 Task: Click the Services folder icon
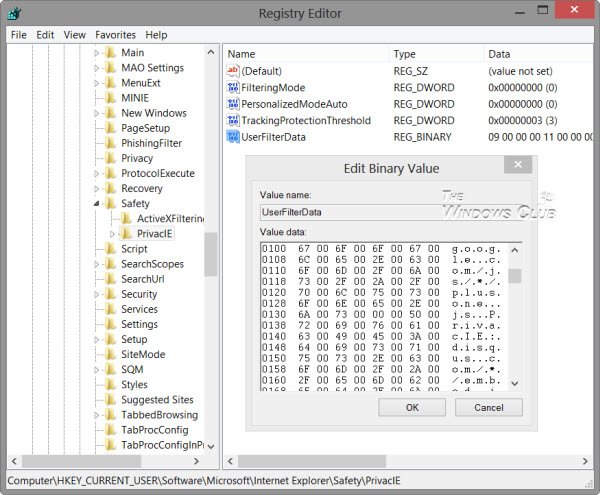pos(111,309)
